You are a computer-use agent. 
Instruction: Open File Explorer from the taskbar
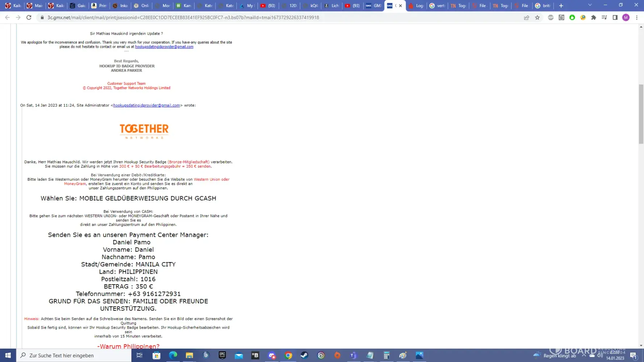coord(189,355)
